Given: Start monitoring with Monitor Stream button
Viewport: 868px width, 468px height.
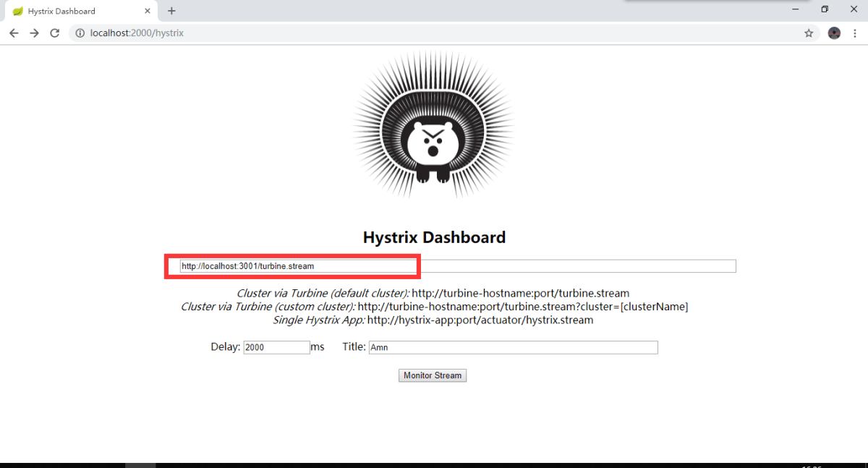Looking at the screenshot, I should pyautogui.click(x=433, y=375).
